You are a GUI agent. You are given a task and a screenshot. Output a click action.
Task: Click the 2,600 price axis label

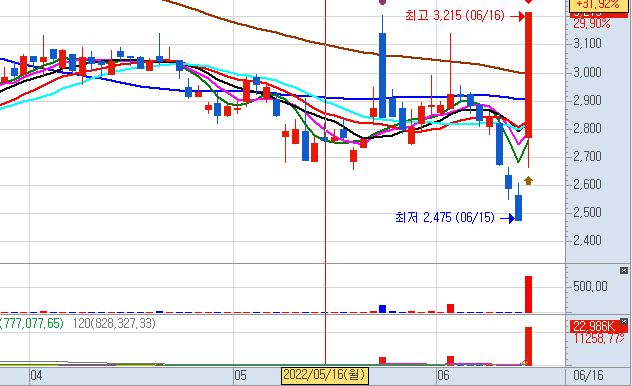tap(587, 184)
